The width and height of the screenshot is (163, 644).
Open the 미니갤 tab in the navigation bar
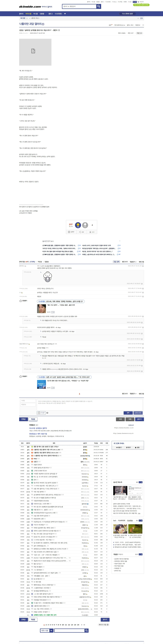[x=35, y=14]
